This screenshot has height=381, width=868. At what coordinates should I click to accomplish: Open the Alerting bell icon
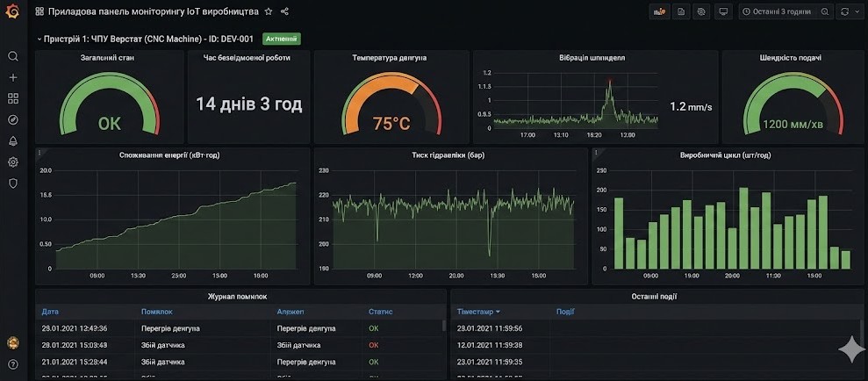pyautogui.click(x=12, y=140)
